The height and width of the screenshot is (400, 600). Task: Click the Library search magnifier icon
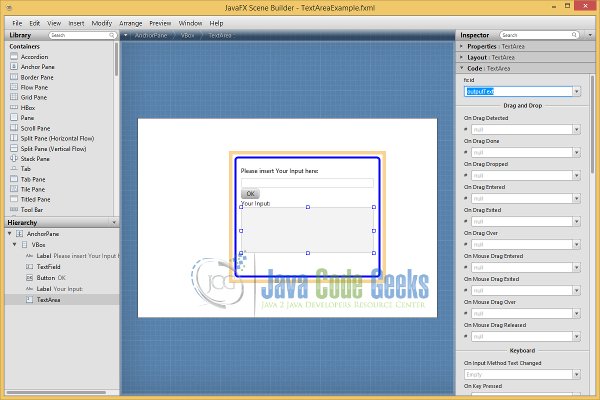pyautogui.click(x=112, y=35)
